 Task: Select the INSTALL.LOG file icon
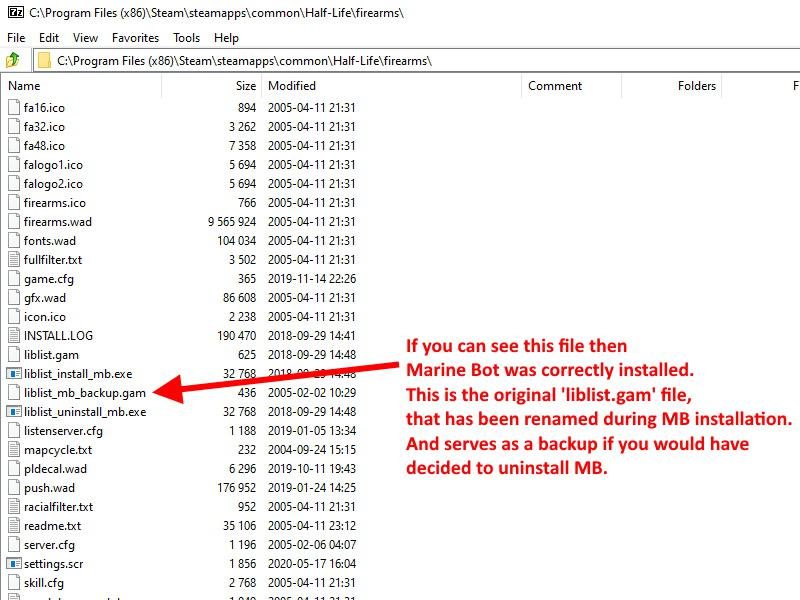pyautogui.click(x=14, y=336)
